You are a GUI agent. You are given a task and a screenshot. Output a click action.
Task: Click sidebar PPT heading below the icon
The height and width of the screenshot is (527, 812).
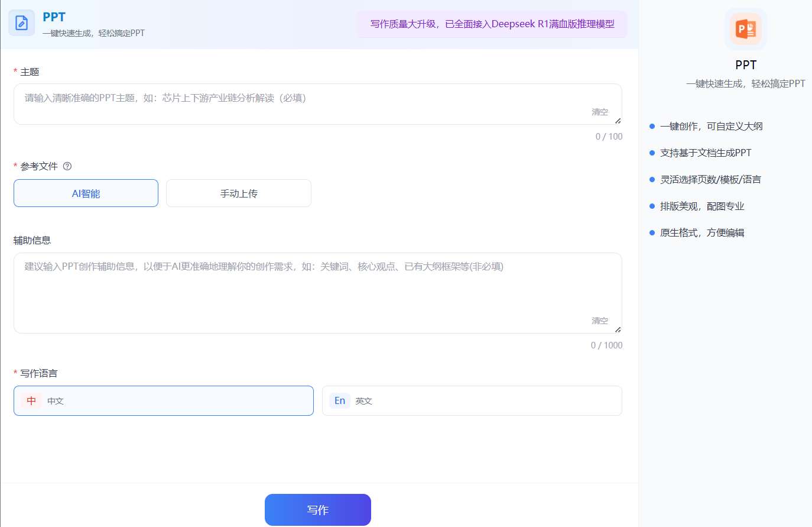click(746, 65)
